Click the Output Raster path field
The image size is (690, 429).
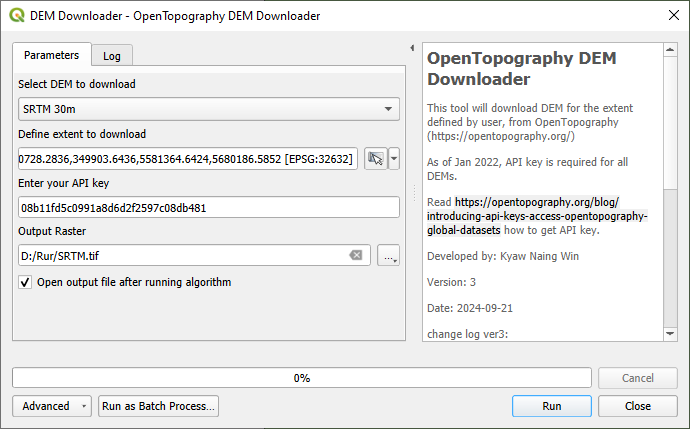pyautogui.click(x=195, y=255)
